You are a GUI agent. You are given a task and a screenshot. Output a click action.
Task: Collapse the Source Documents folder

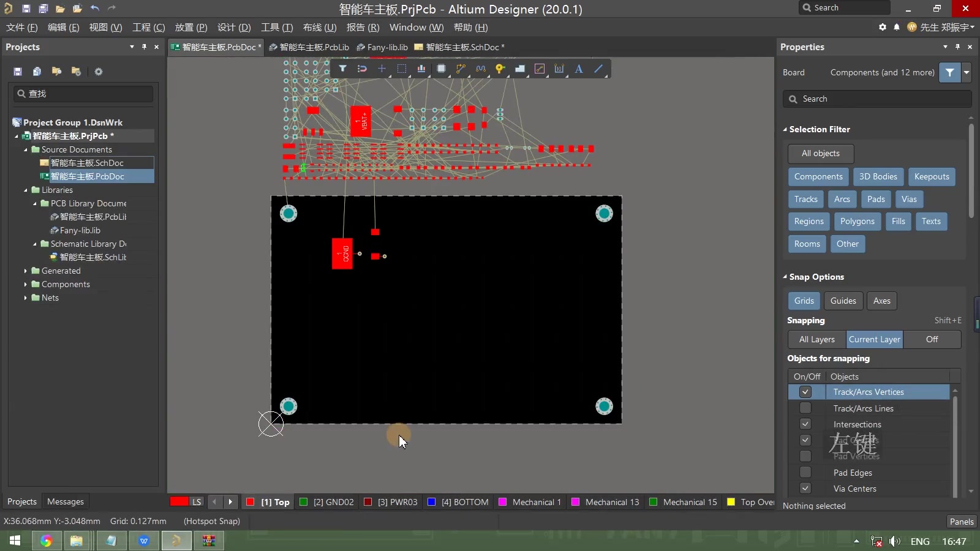26,149
